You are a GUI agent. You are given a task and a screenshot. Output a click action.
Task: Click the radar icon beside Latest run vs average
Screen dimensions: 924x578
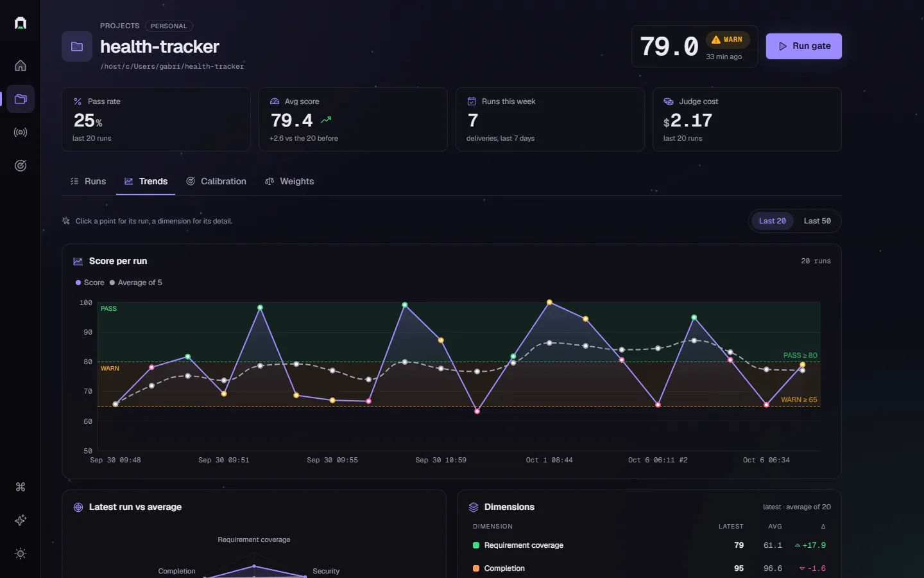[78, 507]
